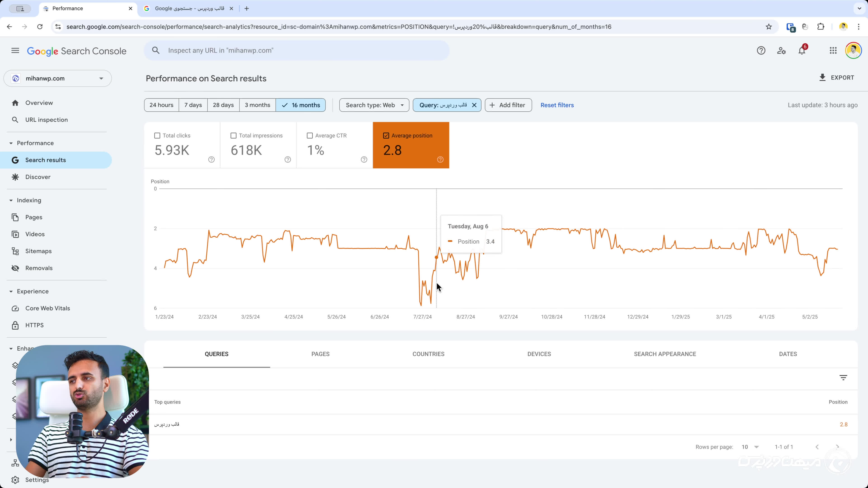Open the browser extensions puzzle icon
The image size is (868, 488).
(821, 27)
